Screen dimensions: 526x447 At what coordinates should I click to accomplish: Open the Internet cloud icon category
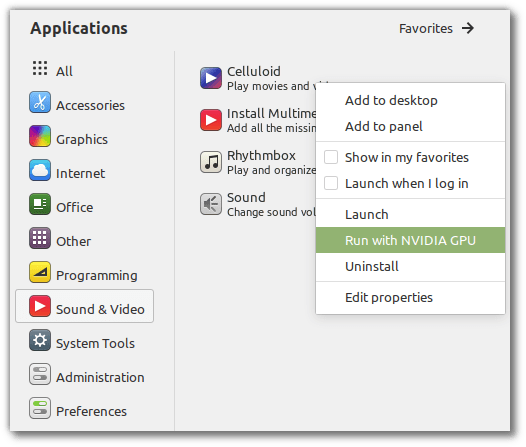40,170
